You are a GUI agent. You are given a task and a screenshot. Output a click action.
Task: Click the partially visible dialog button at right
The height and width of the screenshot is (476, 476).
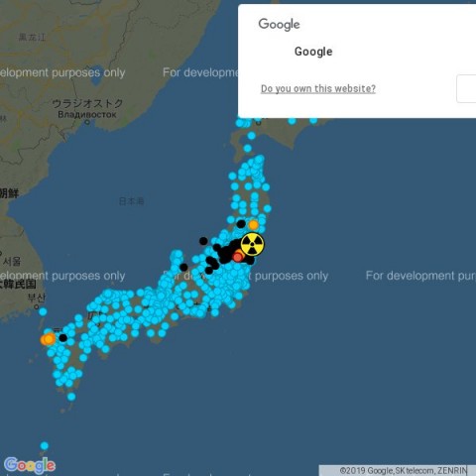click(x=466, y=89)
